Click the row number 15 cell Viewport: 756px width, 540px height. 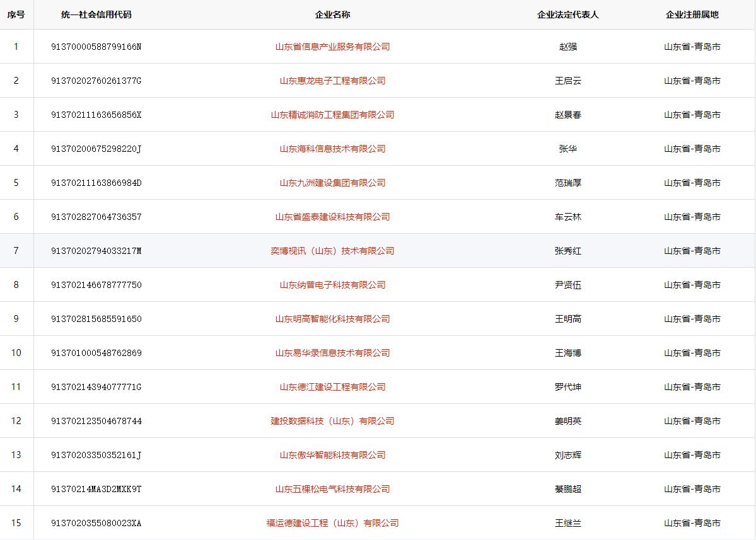pos(16,523)
